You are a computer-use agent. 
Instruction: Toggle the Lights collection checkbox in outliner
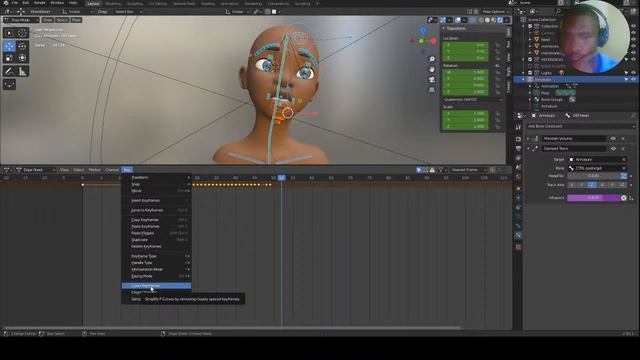[x=531, y=73]
